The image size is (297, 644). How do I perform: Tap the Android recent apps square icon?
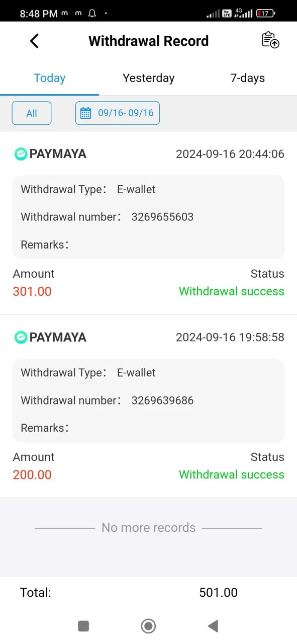(83, 626)
